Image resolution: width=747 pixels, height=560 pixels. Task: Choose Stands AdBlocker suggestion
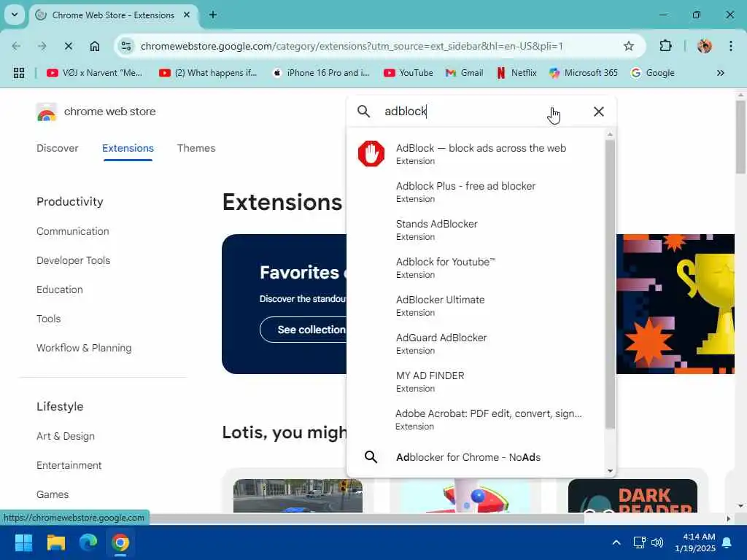point(476,230)
